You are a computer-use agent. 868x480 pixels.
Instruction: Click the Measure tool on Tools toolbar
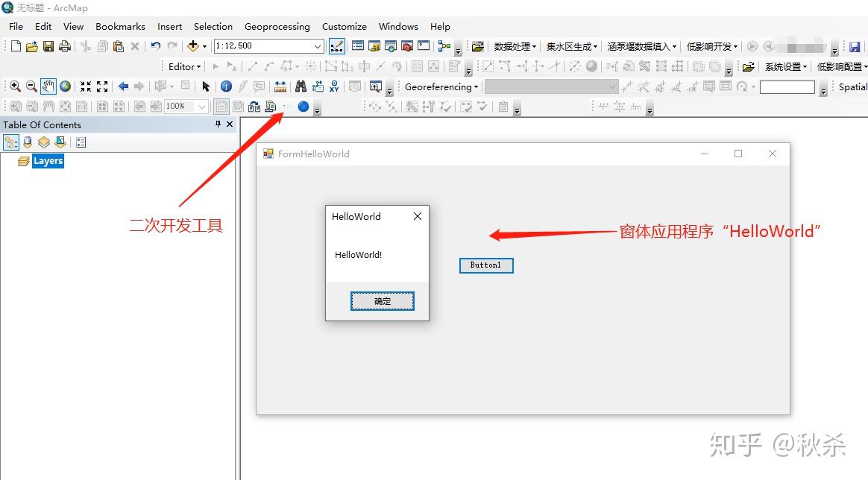[x=280, y=86]
